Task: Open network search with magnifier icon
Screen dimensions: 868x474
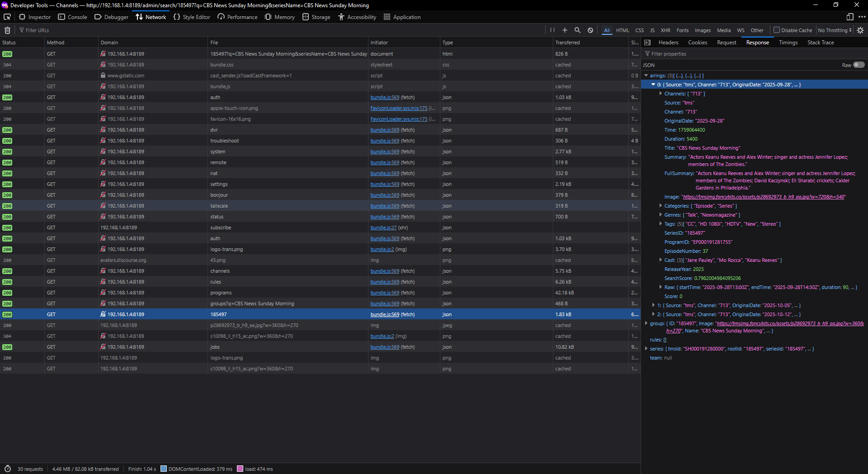Action: 577,30
